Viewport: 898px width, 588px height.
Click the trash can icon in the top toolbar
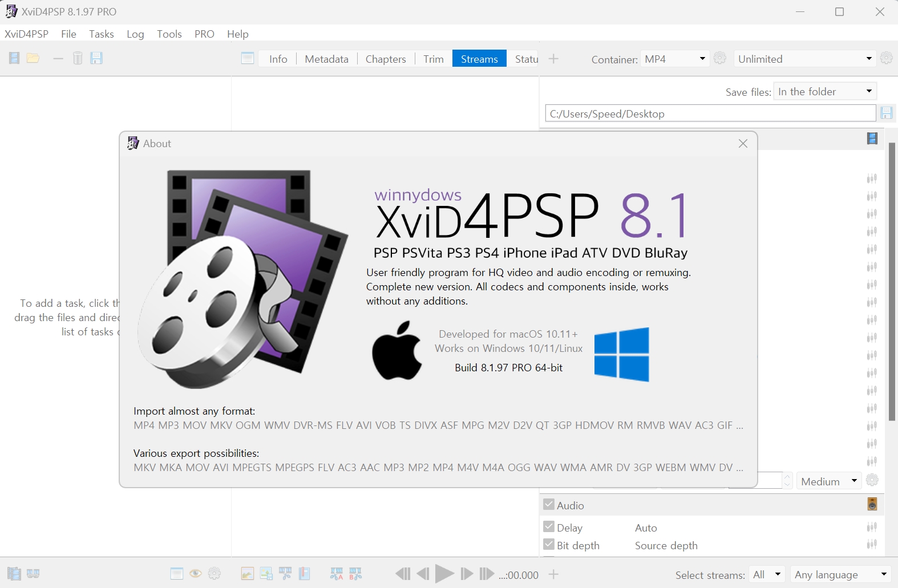78,58
